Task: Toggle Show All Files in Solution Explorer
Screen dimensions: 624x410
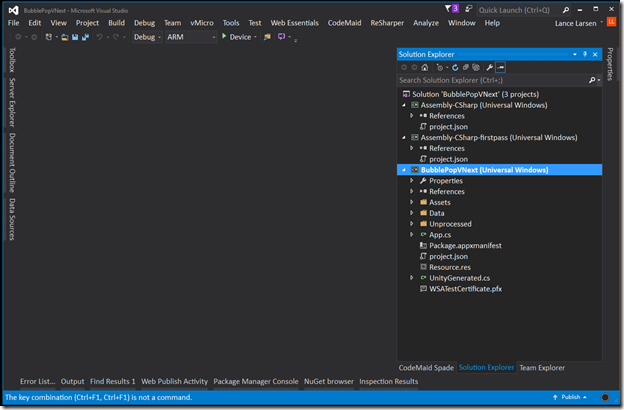Action: click(x=476, y=67)
